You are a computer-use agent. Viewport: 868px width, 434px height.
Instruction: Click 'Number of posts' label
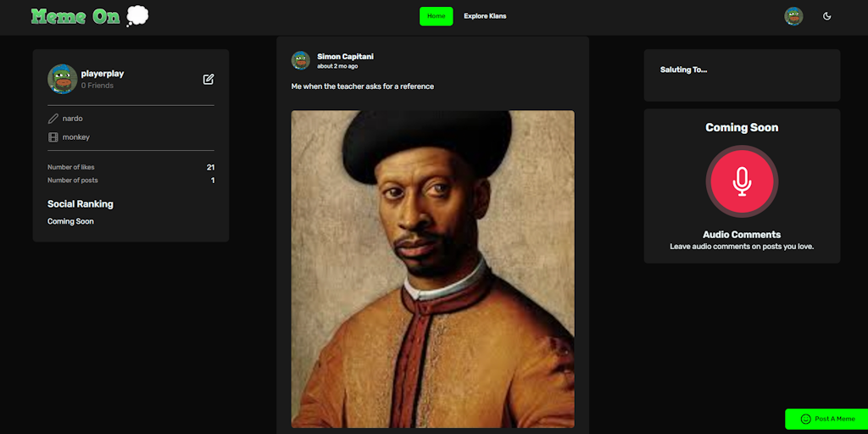73,181
